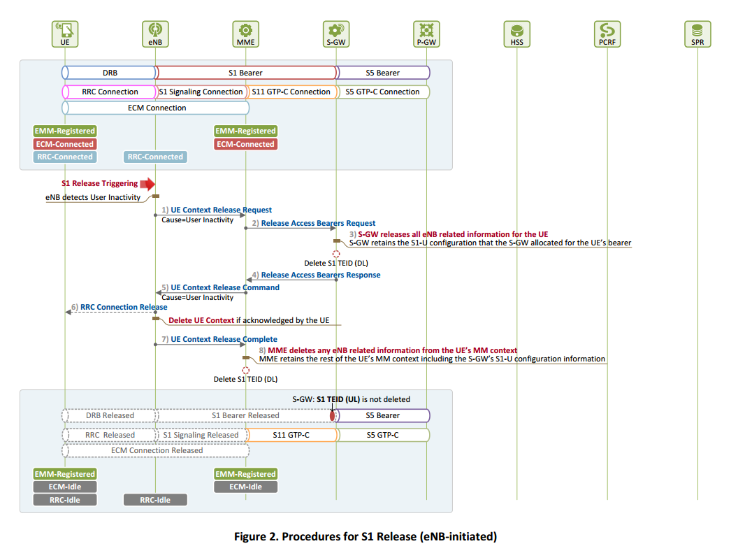This screenshot has width=731, height=560.
Task: Enable the EMM-Registered badge under UE
Action: tap(64, 131)
